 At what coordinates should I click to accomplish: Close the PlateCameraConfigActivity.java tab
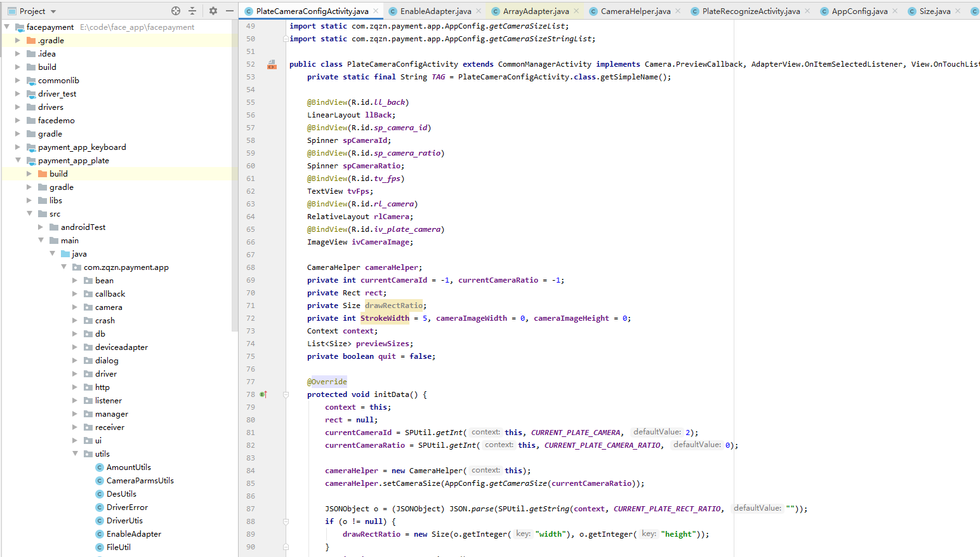click(376, 11)
